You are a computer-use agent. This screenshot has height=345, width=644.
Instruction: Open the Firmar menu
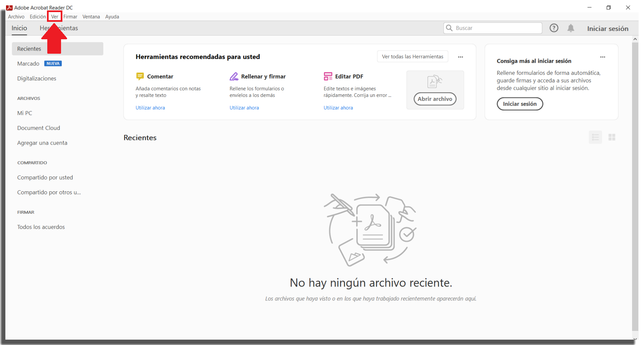pyautogui.click(x=70, y=16)
